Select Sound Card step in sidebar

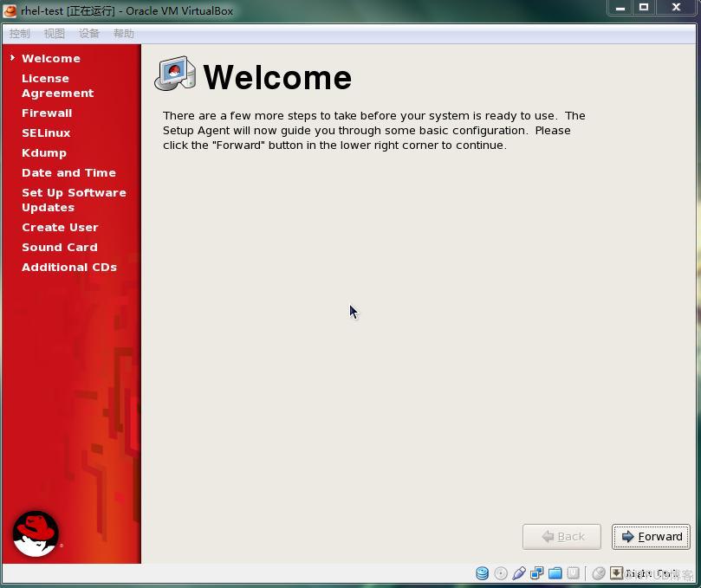[x=60, y=248]
